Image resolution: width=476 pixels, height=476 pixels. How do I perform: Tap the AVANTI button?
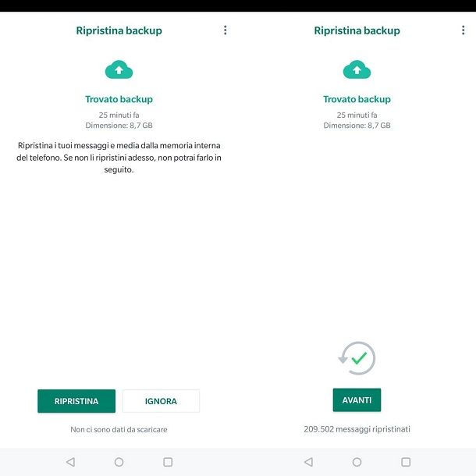tap(357, 400)
